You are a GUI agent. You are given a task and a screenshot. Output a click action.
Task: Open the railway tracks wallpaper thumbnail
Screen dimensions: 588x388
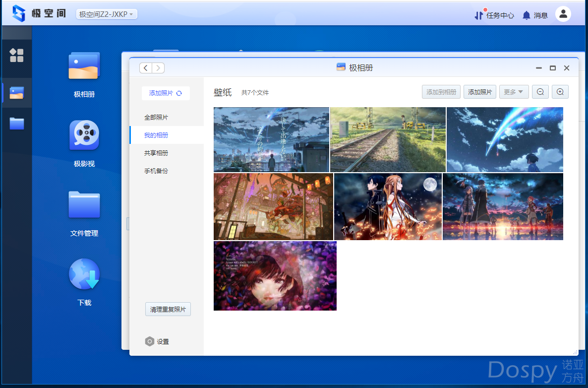(x=388, y=139)
